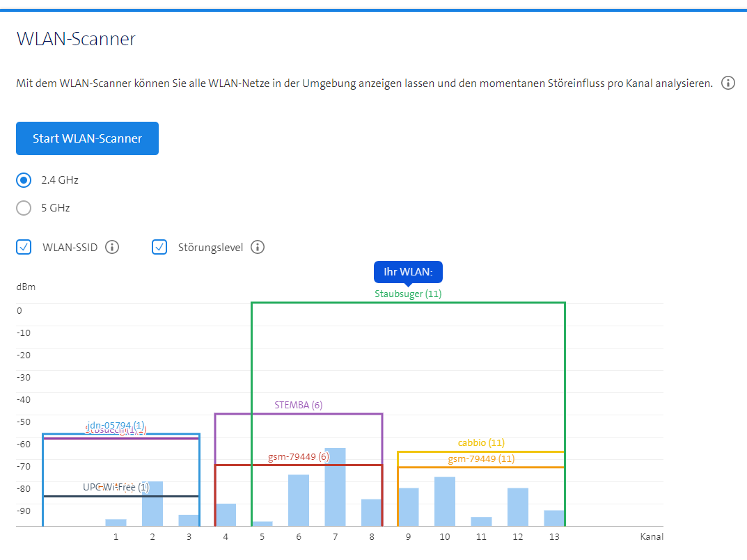Click the STEMBA (6) network label
Viewport: 747px width, 560px height.
pos(298,405)
